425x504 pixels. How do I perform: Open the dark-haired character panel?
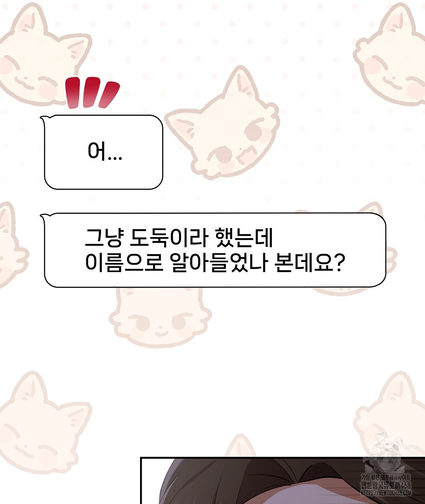pos(283,481)
